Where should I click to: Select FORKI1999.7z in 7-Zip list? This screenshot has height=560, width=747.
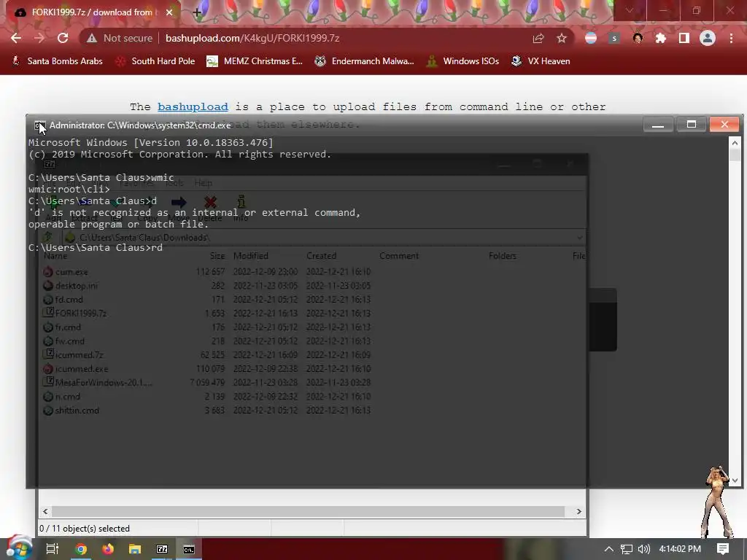click(80, 314)
